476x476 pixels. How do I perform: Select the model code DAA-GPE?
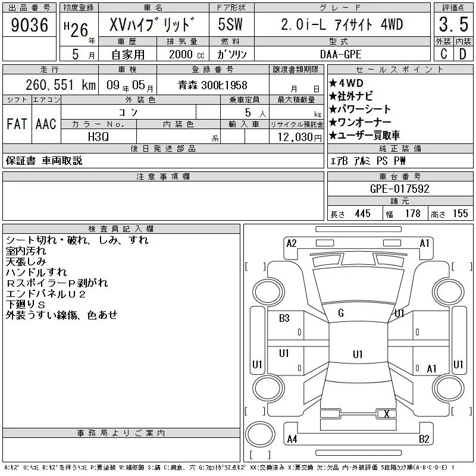coord(340,54)
